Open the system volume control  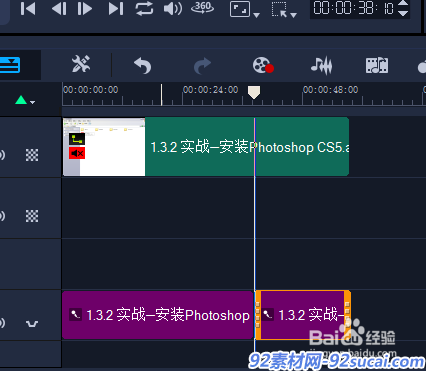pos(173,9)
